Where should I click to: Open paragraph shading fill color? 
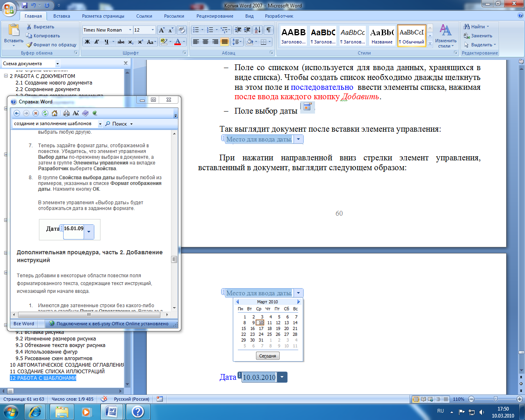tap(250, 42)
